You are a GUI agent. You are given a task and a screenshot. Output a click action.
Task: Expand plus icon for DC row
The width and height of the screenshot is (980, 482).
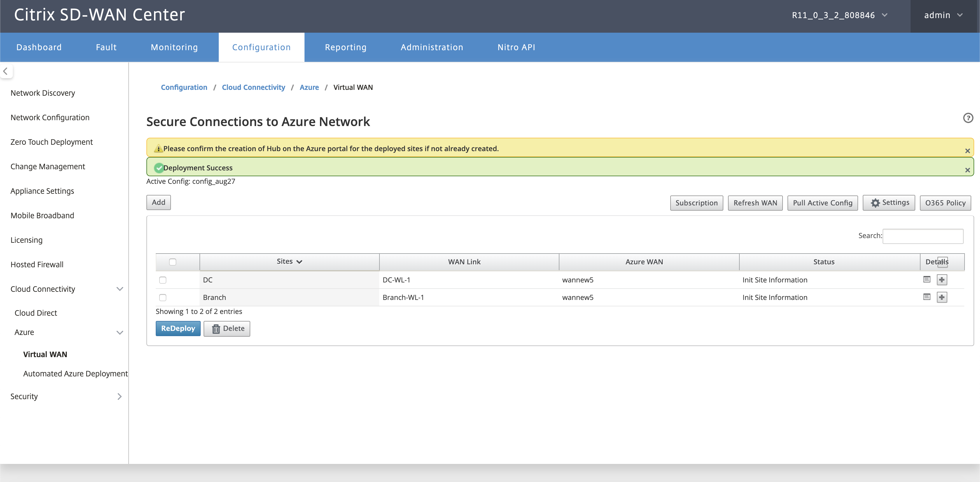click(x=942, y=280)
